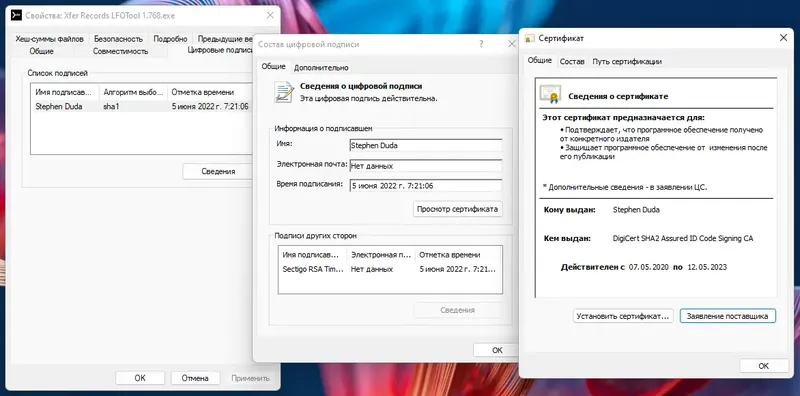
Task: Click the certificate ribbon icon in Сведения о сертификате
Action: pos(550,94)
